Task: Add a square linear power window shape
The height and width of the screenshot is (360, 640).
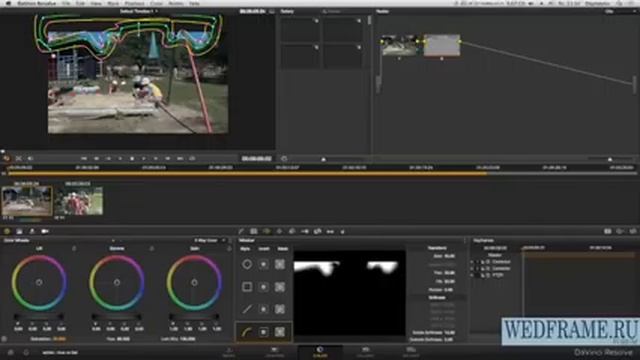Action: click(x=247, y=287)
